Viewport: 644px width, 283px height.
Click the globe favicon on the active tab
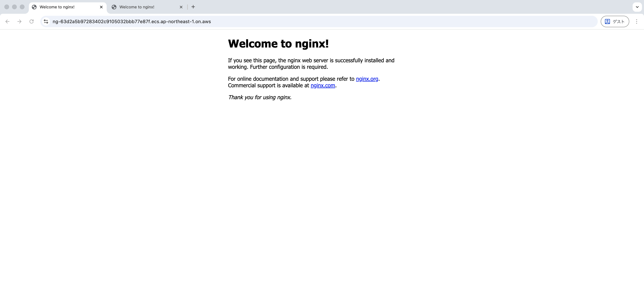pyautogui.click(x=34, y=7)
